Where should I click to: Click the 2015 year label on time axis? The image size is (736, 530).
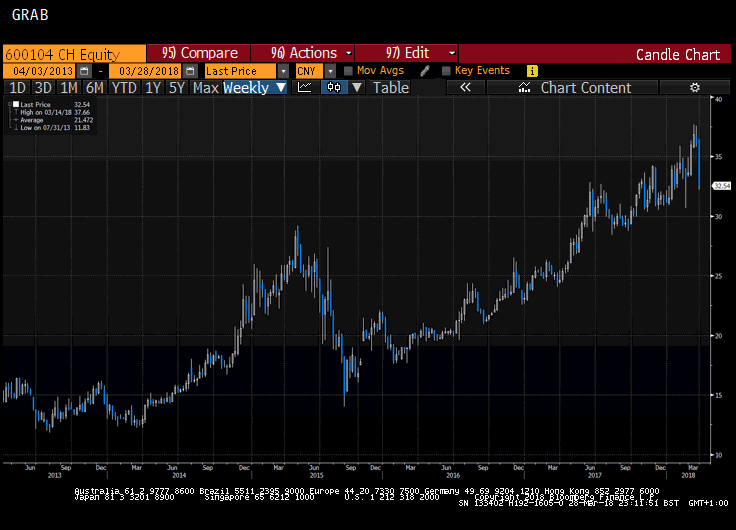click(x=316, y=475)
